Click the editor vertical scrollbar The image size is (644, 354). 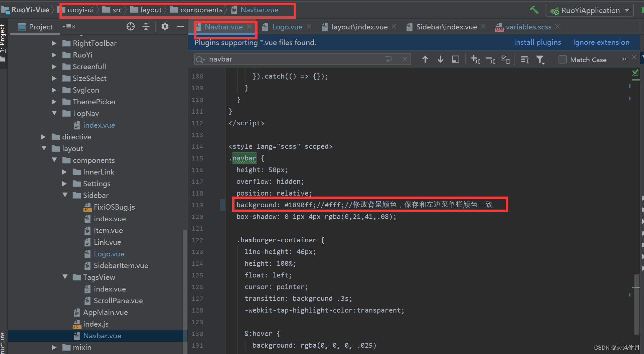(x=637, y=304)
